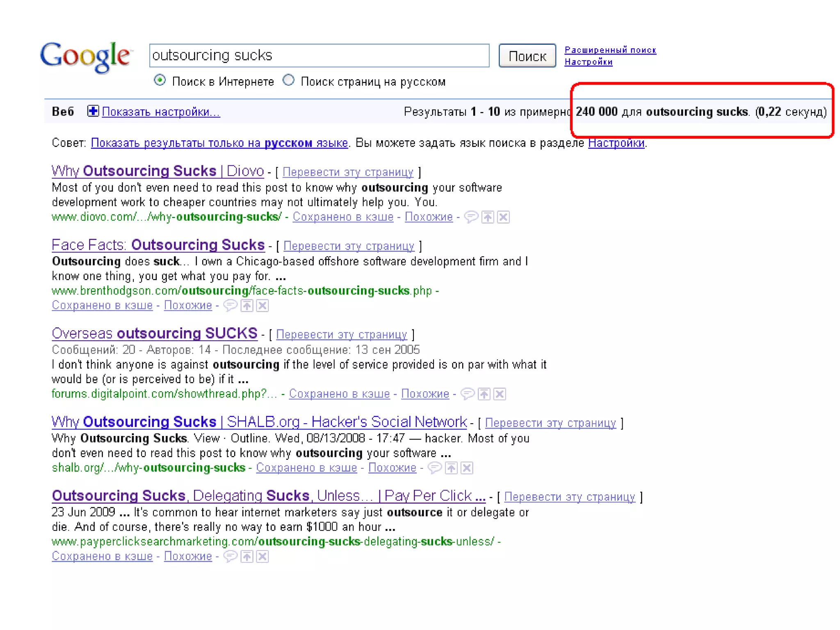Open 'Настройки' link beside search button
The image size is (840, 630).
pyautogui.click(x=588, y=62)
